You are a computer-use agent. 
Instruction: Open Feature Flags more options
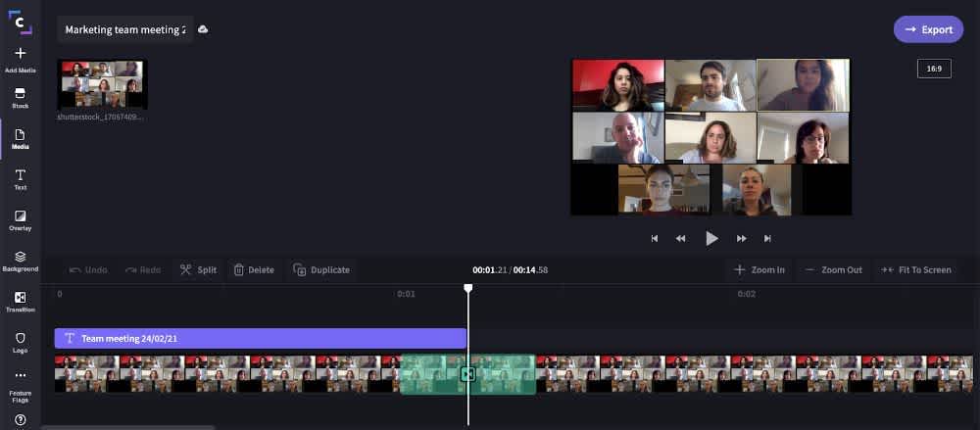tap(20, 386)
